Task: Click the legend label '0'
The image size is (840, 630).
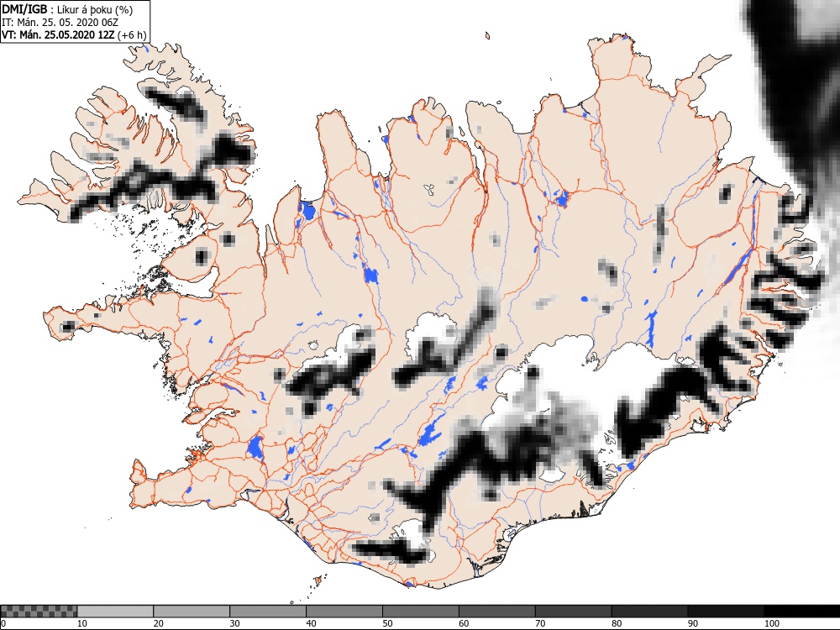Action: pos(3,623)
